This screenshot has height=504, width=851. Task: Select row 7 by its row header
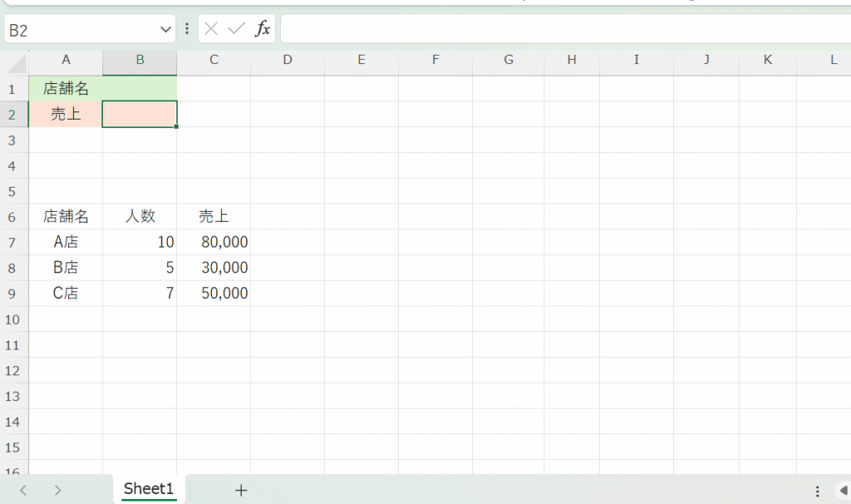(x=13, y=242)
